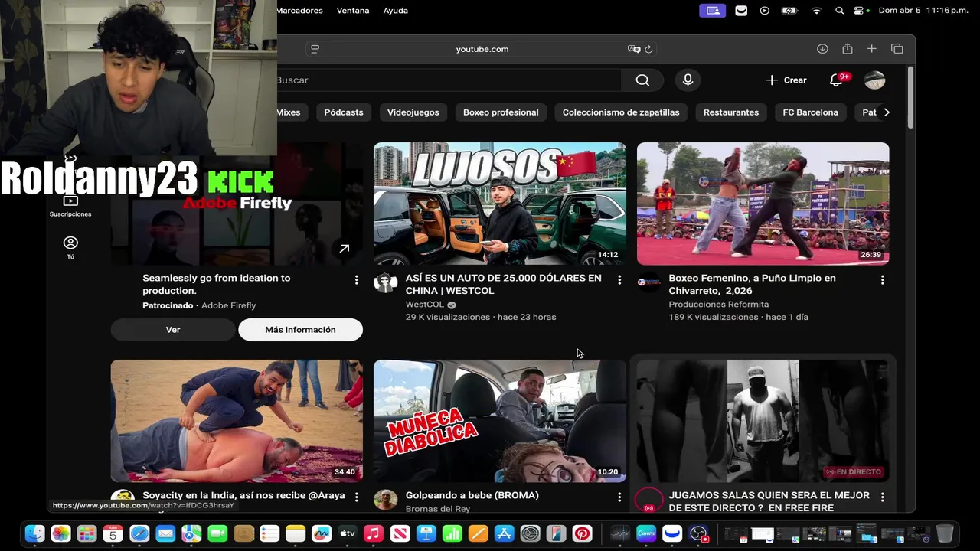Reload the page in Safari address bar
Screen dimensions: 980x551
pos(648,49)
